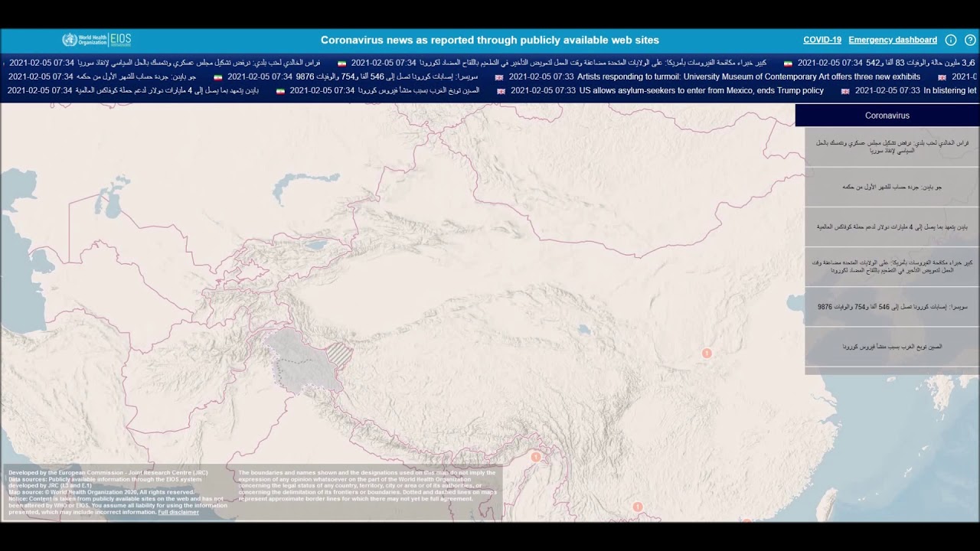Click the 'Developed by the European Commission' notice

coord(118,492)
